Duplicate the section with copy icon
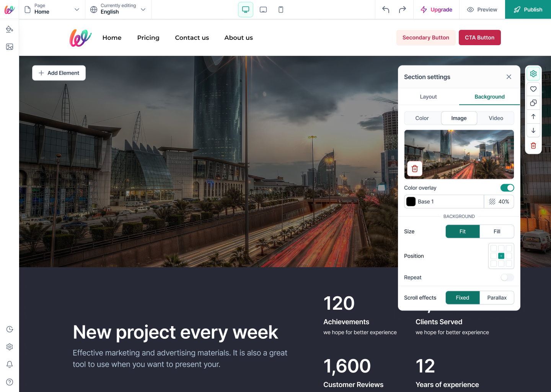 533,103
